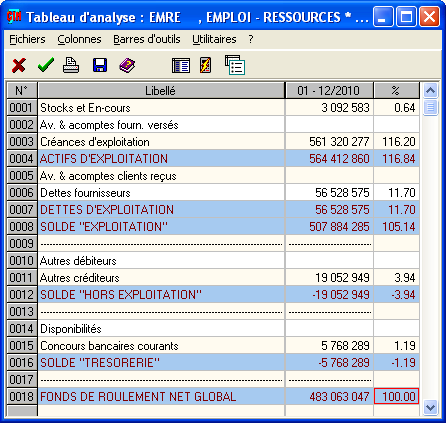446x423 pixels.
Task: Click the value 19 052 949 in Autres créditeurs row
Action: 342,278
